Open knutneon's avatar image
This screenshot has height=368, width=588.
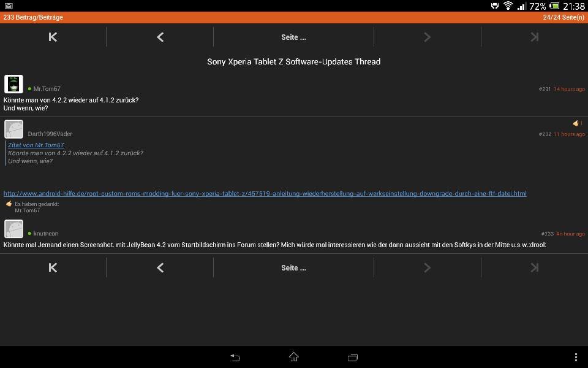point(13,229)
